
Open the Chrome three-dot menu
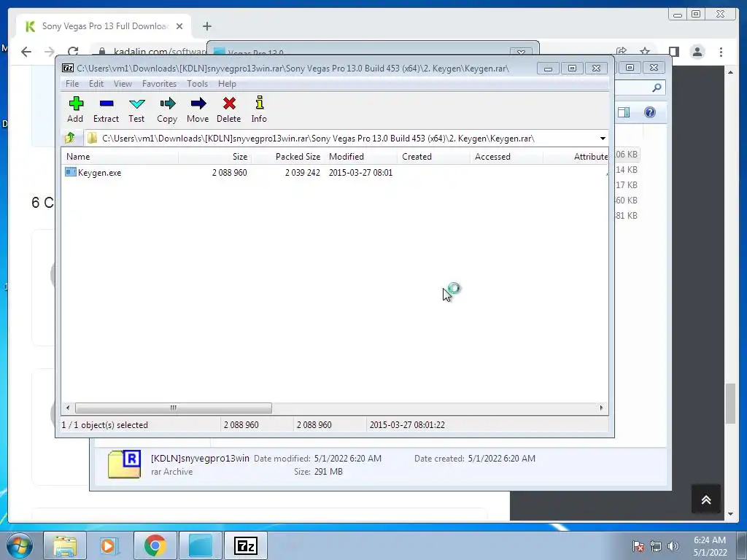point(721,52)
